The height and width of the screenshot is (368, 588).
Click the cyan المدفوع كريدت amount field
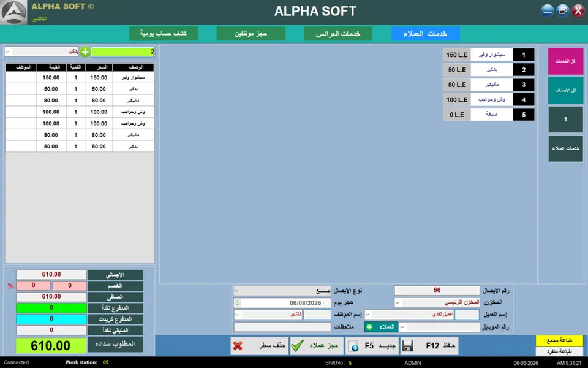(x=51, y=319)
